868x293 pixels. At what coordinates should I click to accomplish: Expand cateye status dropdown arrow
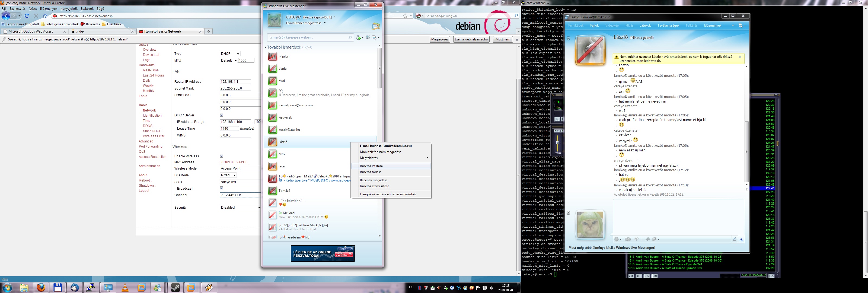(x=334, y=17)
